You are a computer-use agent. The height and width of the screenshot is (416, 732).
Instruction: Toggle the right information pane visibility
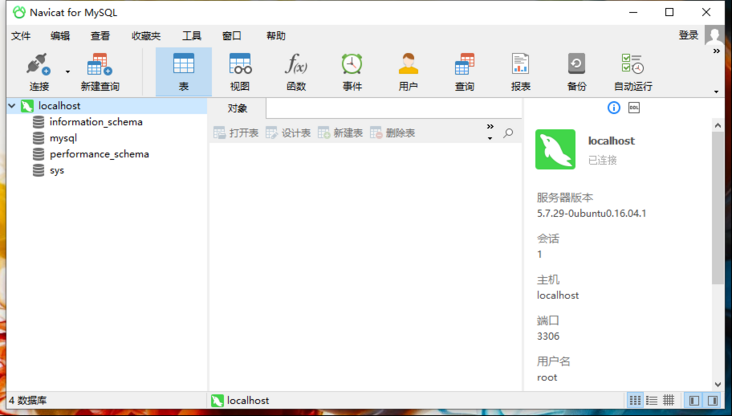(x=713, y=401)
